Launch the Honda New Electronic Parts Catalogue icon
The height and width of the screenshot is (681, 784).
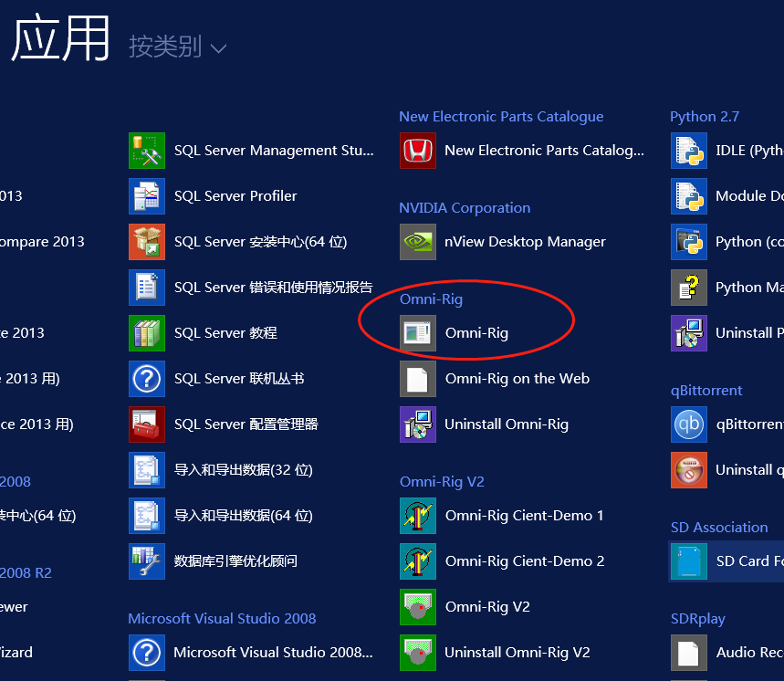pyautogui.click(x=418, y=151)
